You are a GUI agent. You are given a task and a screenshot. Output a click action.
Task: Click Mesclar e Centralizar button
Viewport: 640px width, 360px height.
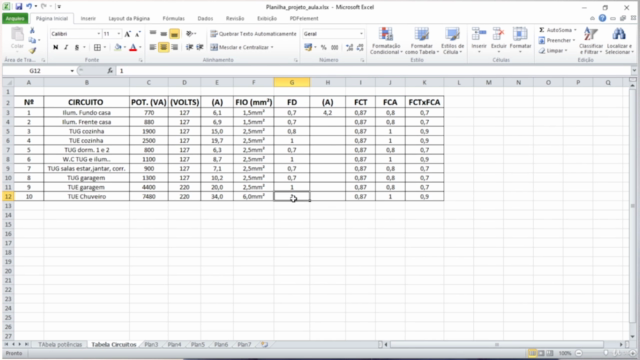[x=242, y=47]
